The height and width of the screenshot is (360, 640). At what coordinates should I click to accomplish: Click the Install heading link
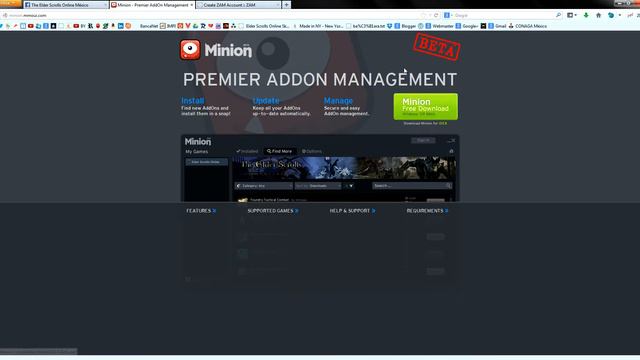[193, 100]
